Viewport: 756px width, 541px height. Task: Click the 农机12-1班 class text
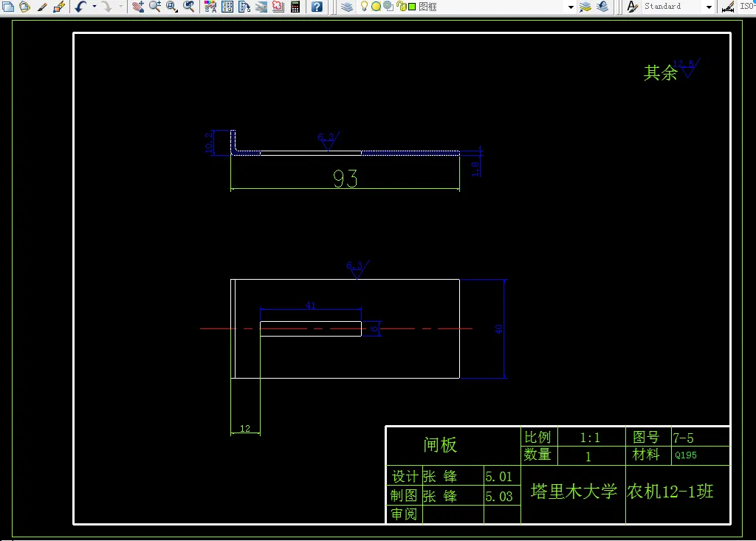670,492
